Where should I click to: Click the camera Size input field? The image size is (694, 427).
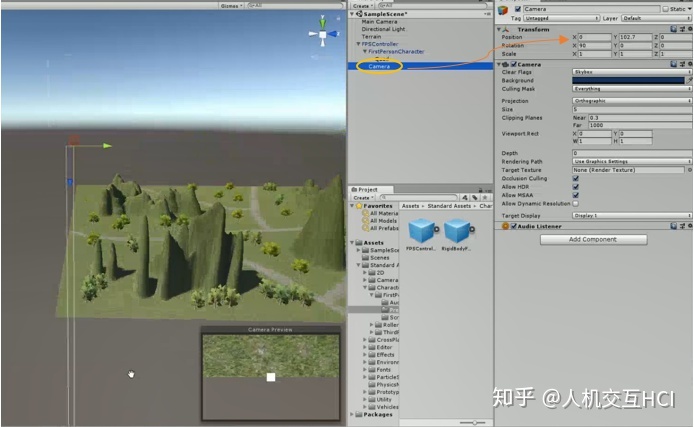[x=632, y=109]
